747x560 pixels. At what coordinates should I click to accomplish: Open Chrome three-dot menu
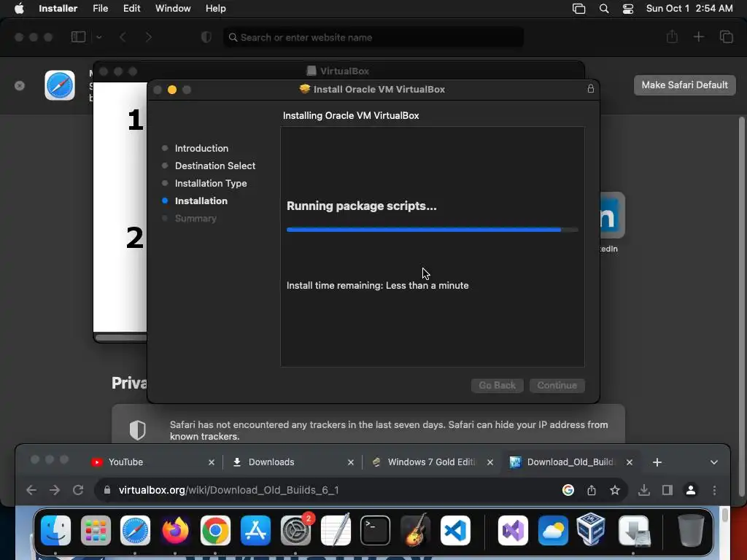pos(714,490)
